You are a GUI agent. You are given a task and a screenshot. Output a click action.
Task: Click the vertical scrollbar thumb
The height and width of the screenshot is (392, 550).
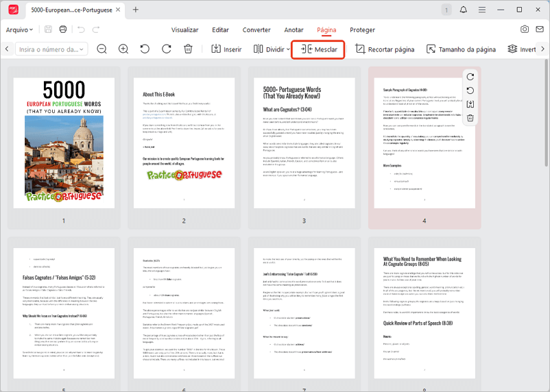(x=546, y=112)
